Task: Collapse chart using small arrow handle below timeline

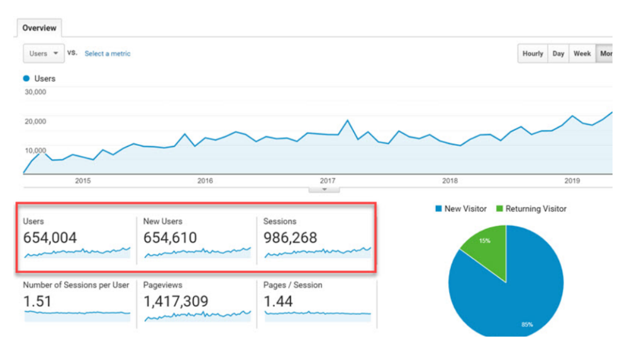Action: click(x=325, y=188)
